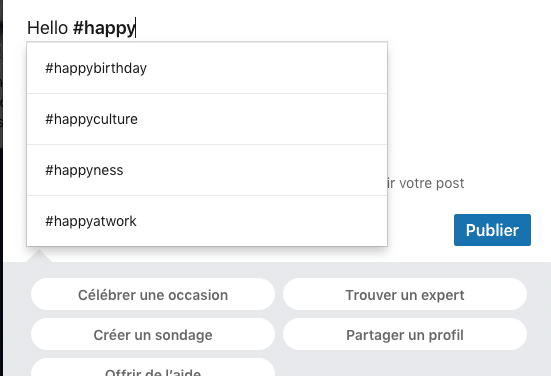Viewport: 551px width, 376px height.
Task: Select the #happybirthday hashtag suggestion
Action: [x=207, y=68]
